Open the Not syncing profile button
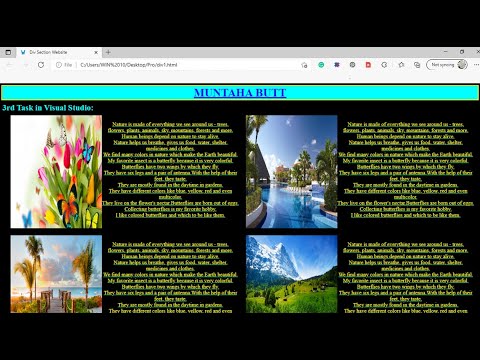 pyautogui.click(x=447, y=65)
